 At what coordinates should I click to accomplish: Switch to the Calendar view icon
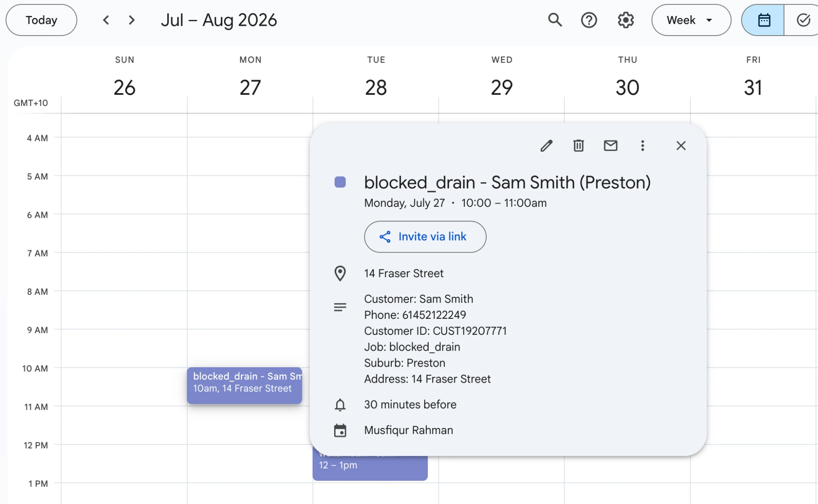(764, 20)
